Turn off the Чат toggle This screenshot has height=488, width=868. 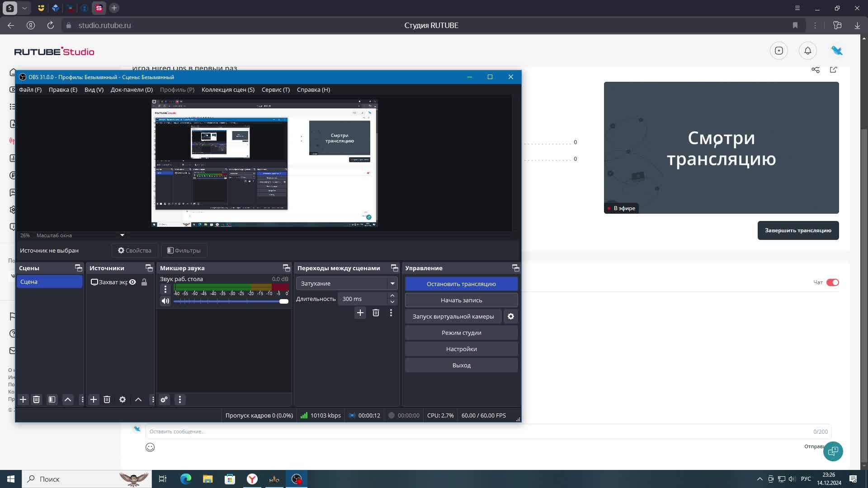pos(833,282)
